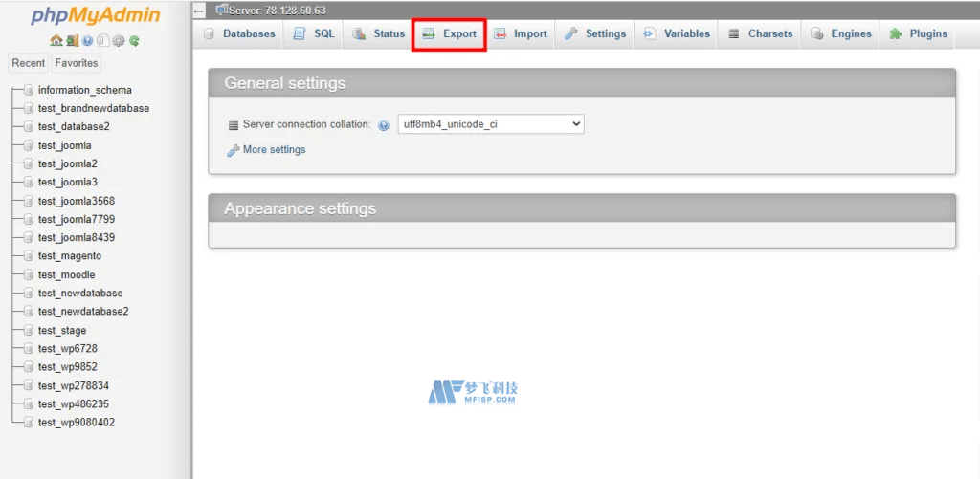Select test_joomla3568 database in tree

pos(77,201)
